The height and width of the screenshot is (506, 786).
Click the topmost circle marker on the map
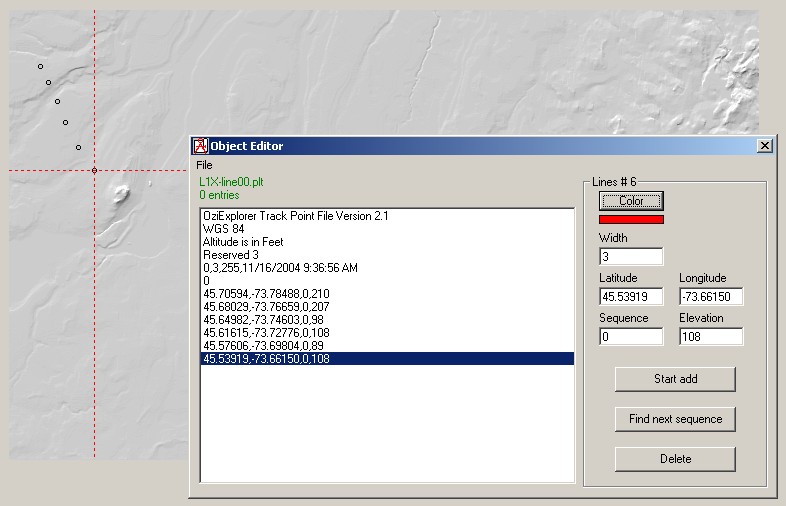pos(41,66)
